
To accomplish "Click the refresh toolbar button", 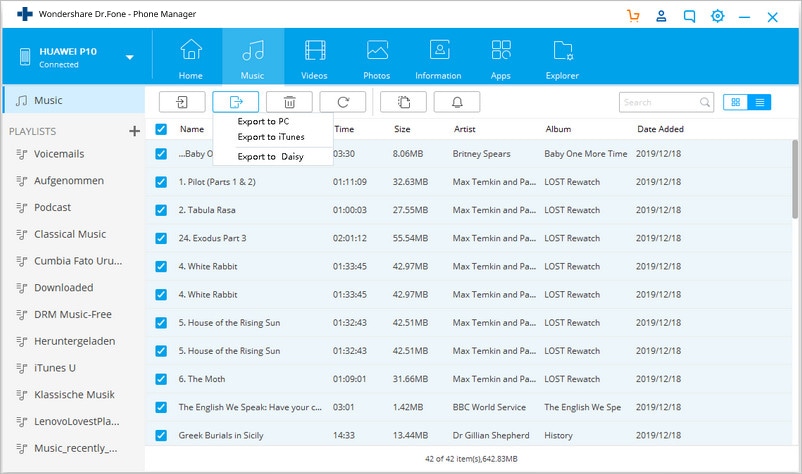I will click(x=343, y=102).
